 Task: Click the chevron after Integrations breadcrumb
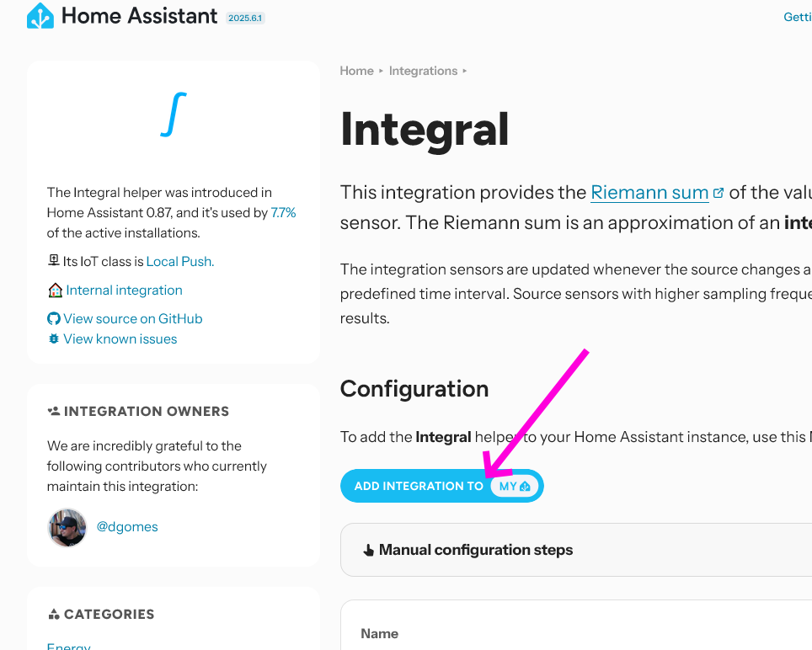click(x=464, y=71)
